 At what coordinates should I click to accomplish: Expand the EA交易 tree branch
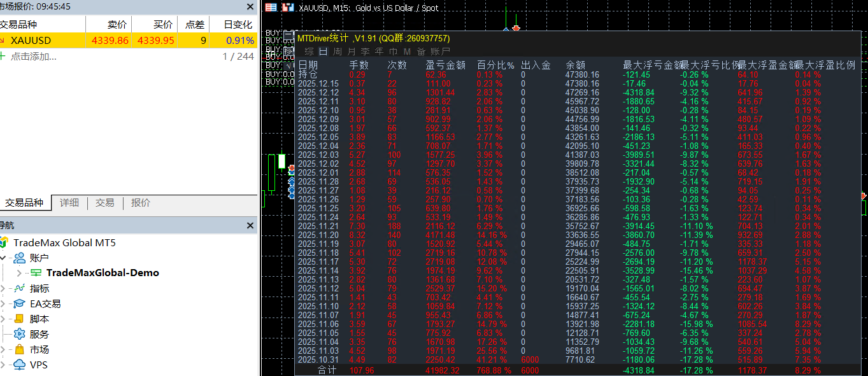(4, 303)
